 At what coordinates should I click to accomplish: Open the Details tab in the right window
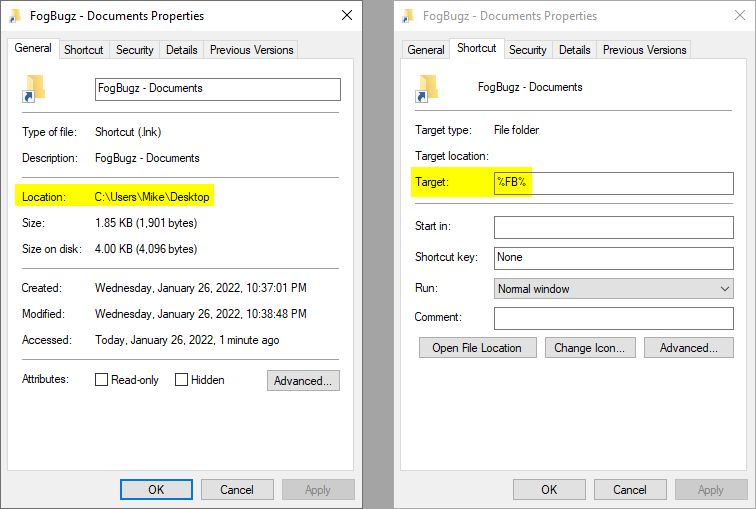click(x=575, y=50)
